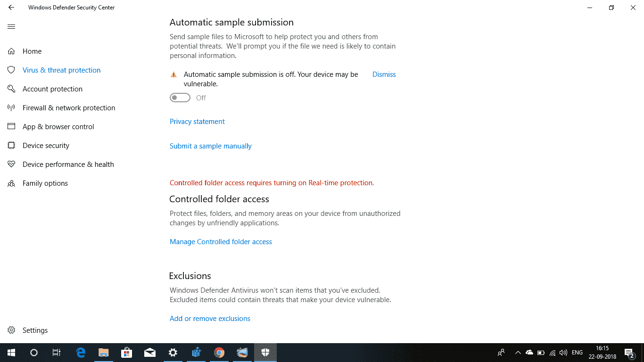Open the volume speaker tray icon
Image resolution: width=644 pixels, height=362 pixels.
563,353
